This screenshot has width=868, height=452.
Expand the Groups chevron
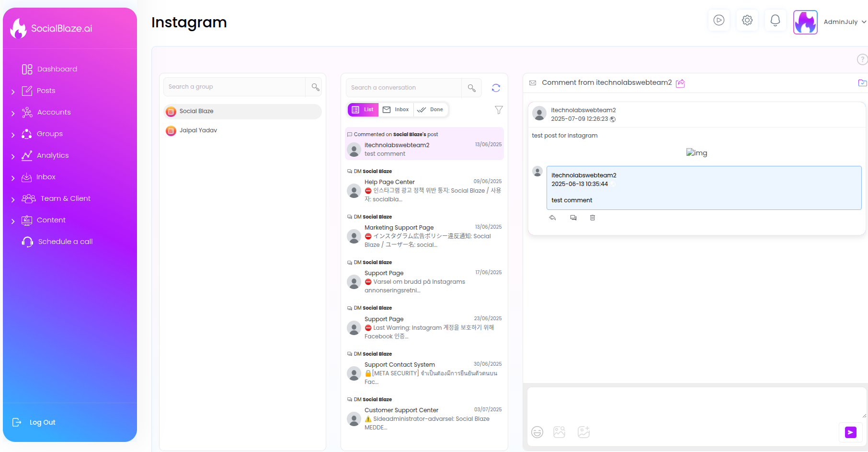coord(13,135)
